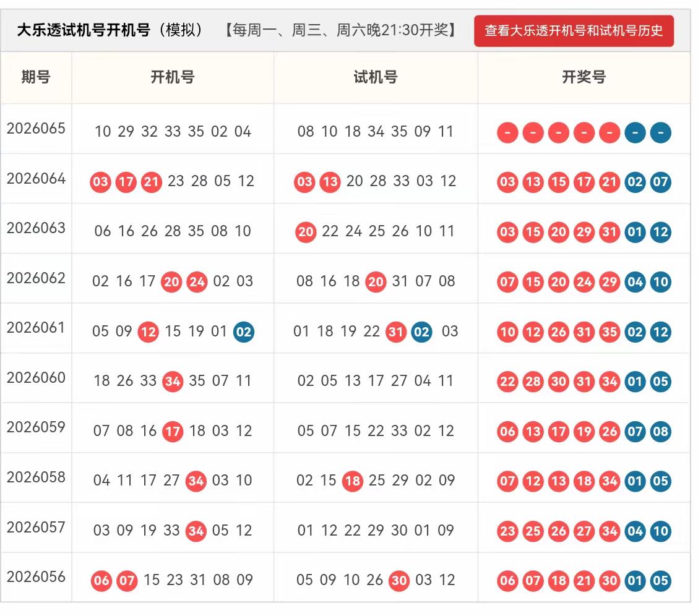Click red ball 06 in 2026056 开机号
Viewport: 698px width, 616px height.
tap(101, 580)
